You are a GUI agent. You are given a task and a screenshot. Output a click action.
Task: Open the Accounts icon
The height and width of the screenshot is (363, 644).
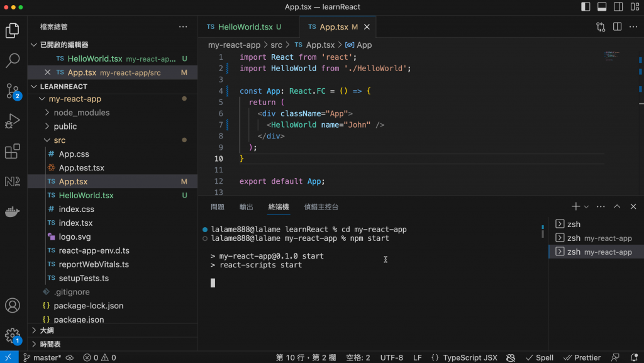coord(13,306)
